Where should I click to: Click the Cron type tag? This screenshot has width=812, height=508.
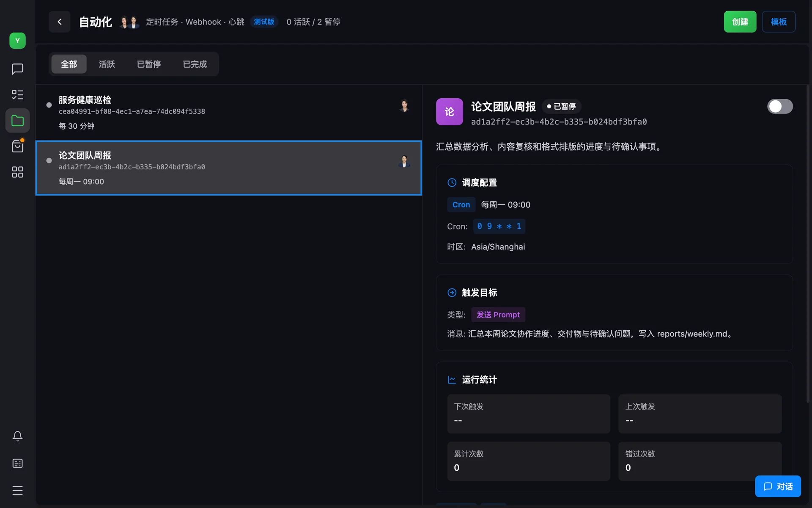pos(461,204)
